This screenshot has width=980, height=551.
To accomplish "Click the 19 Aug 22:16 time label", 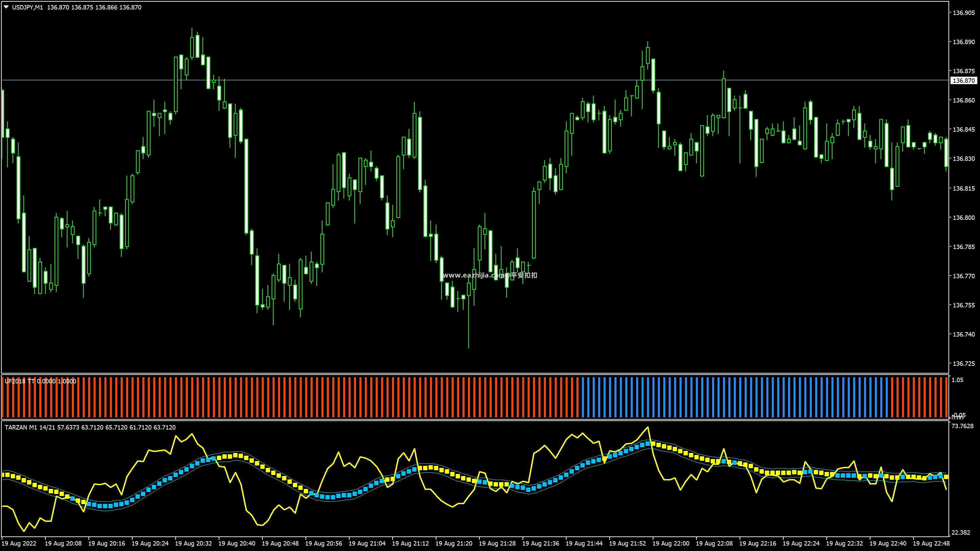I will pyautogui.click(x=758, y=544).
